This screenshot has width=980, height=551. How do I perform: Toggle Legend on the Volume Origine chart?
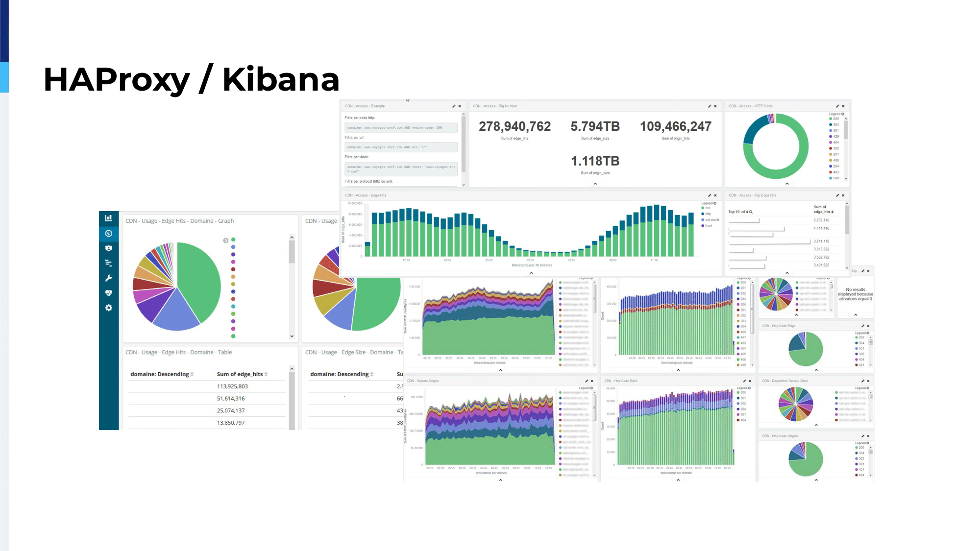click(x=586, y=388)
